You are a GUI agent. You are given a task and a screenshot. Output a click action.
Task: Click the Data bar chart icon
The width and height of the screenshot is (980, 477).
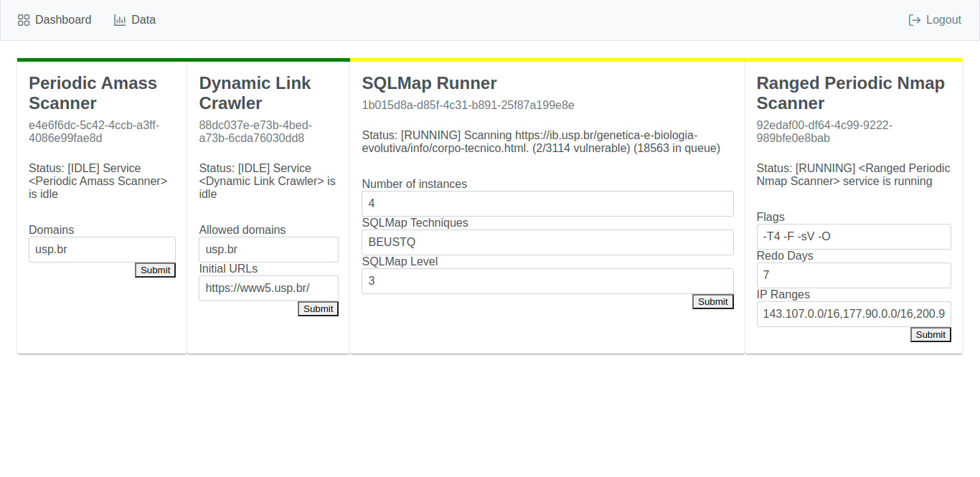tap(120, 20)
